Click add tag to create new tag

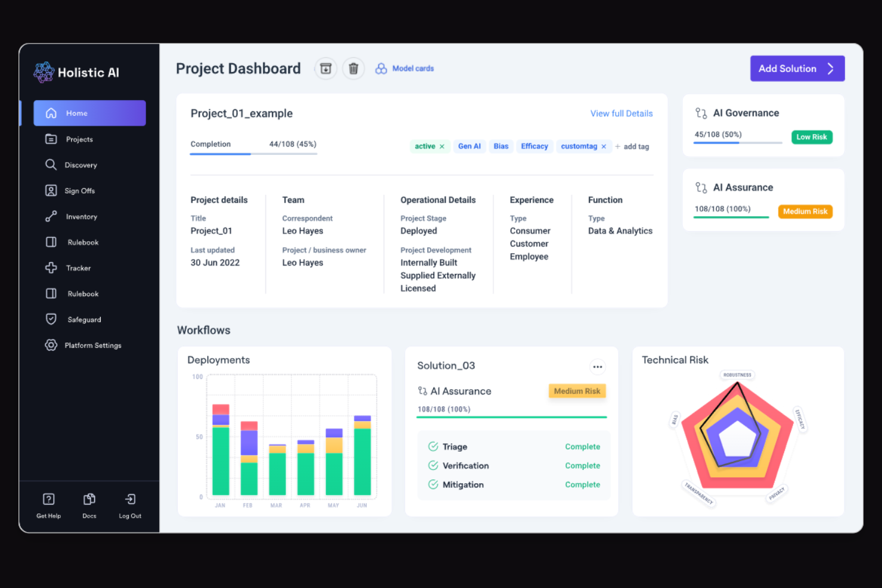[633, 146]
